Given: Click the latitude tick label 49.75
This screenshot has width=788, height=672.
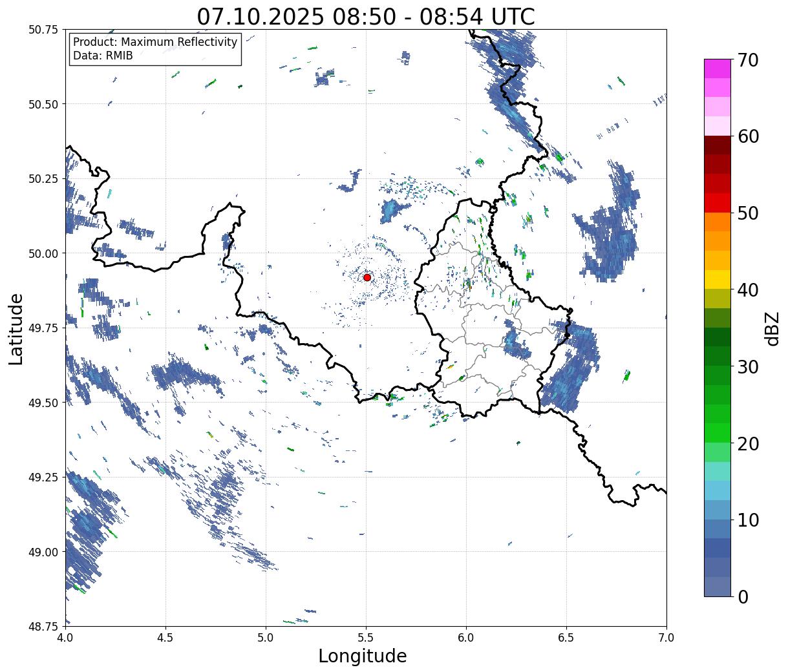Looking at the screenshot, I should (x=43, y=328).
